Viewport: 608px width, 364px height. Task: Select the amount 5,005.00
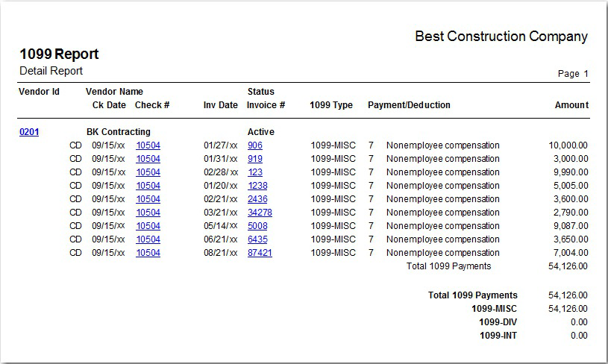[x=571, y=186]
